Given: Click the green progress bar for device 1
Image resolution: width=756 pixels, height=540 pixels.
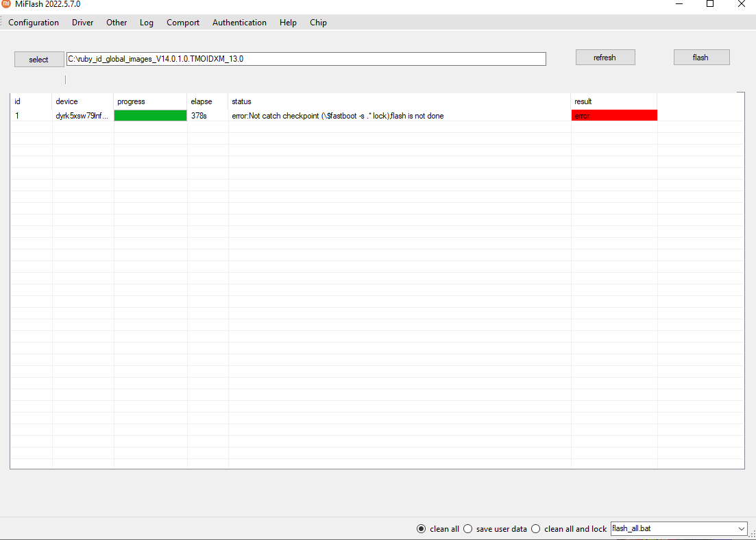Looking at the screenshot, I should click(x=150, y=116).
